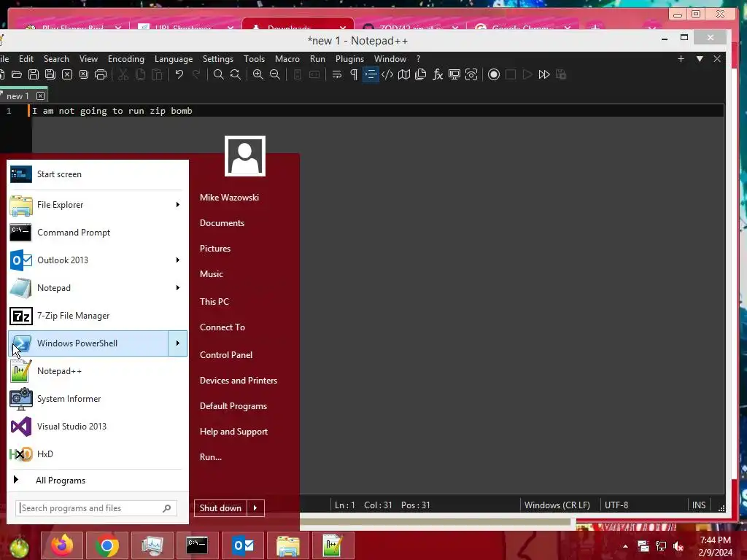Launch Visual Studio 2013
The image size is (747, 560).
click(x=97, y=426)
